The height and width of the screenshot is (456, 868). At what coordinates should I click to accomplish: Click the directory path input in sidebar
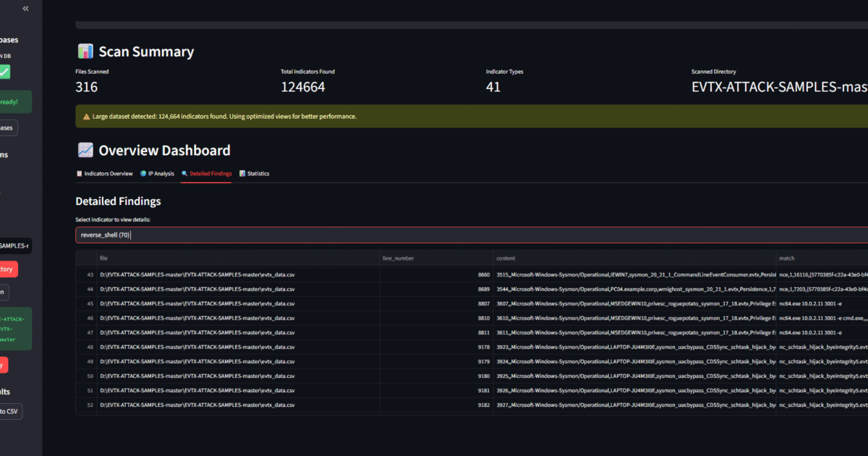[x=14, y=246]
